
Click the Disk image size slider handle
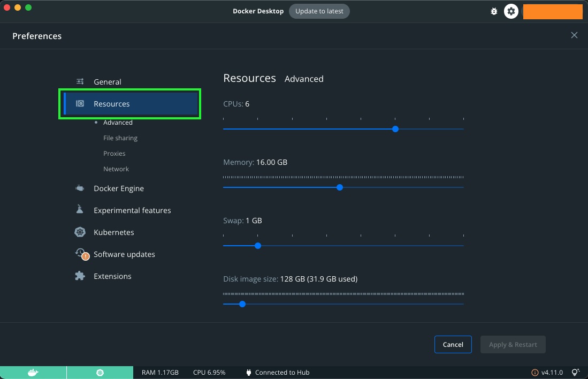pyautogui.click(x=242, y=304)
